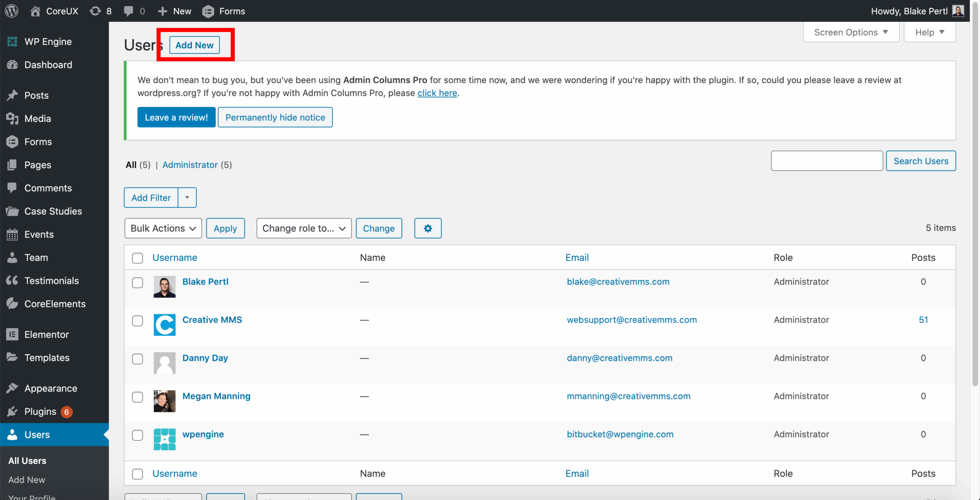Filter by Administrator role link
Viewport: 980px width, 500px height.
click(190, 165)
